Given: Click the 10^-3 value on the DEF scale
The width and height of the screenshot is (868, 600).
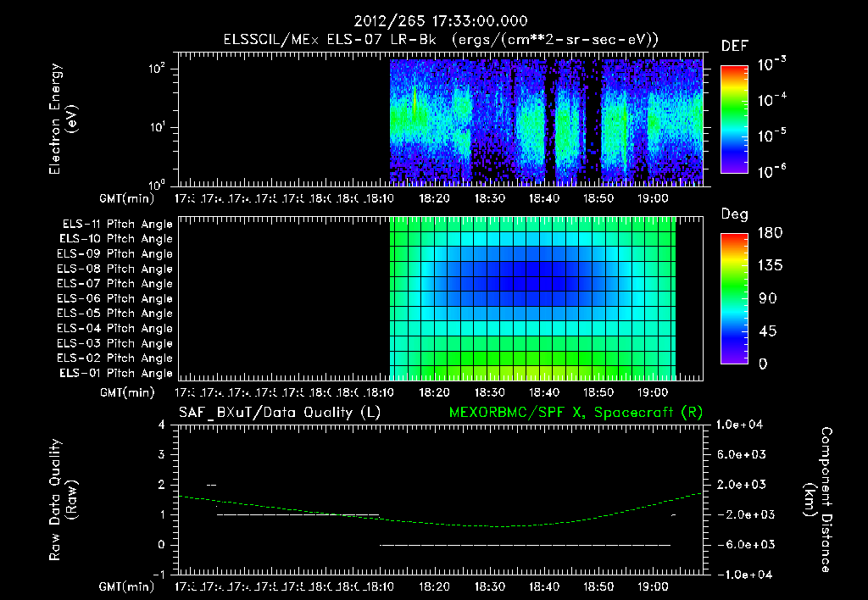Looking at the screenshot, I should click(771, 64).
